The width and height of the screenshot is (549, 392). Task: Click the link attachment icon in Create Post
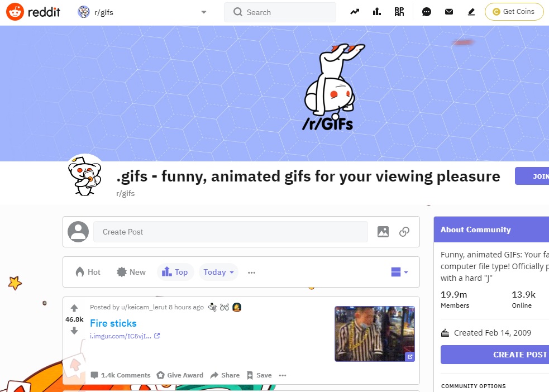[404, 232]
